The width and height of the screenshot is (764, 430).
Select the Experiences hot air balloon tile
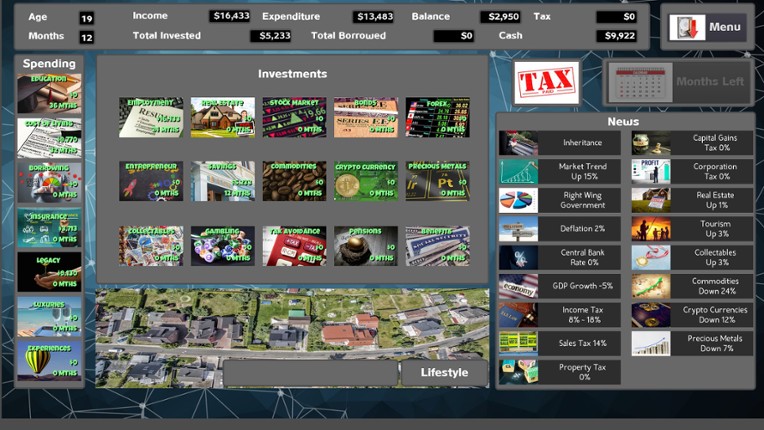(x=49, y=360)
